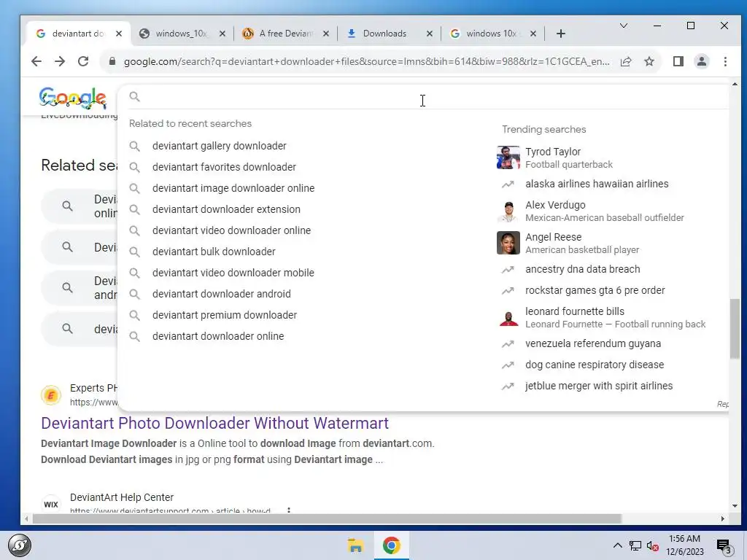
Task: Focus the Google search input field
Action: tap(429, 97)
